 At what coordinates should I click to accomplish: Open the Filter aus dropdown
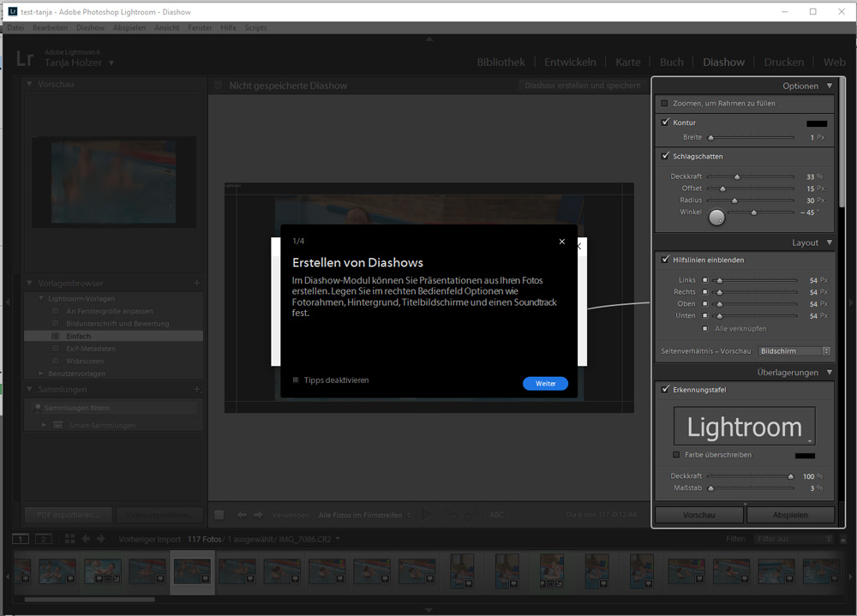(x=793, y=539)
